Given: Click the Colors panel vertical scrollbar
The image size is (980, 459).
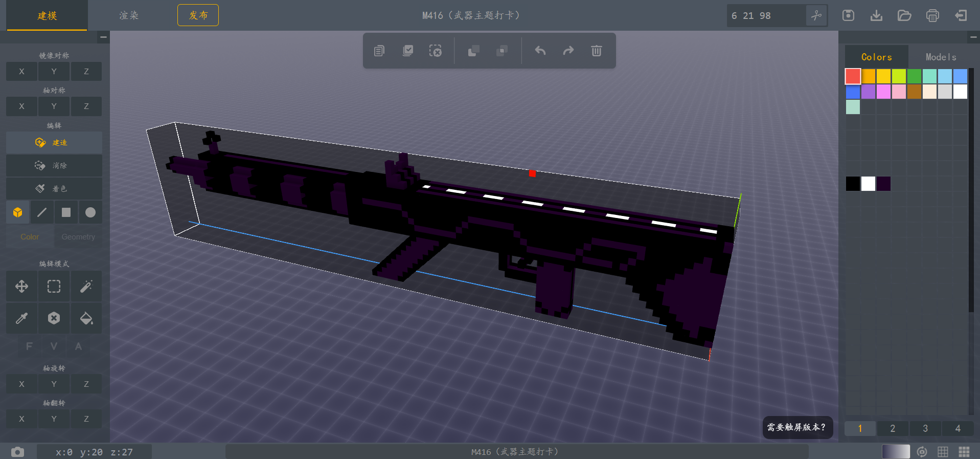Looking at the screenshot, I should 971,189.
